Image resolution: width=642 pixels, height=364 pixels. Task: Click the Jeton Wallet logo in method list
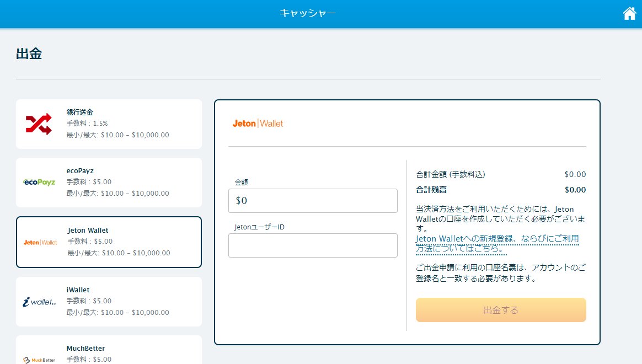coord(40,243)
